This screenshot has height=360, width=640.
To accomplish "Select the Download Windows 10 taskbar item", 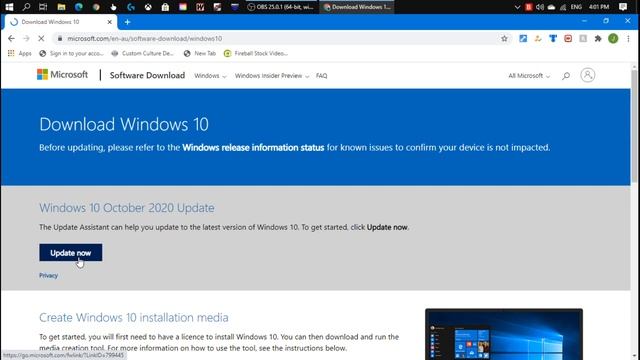I will click(357, 7).
